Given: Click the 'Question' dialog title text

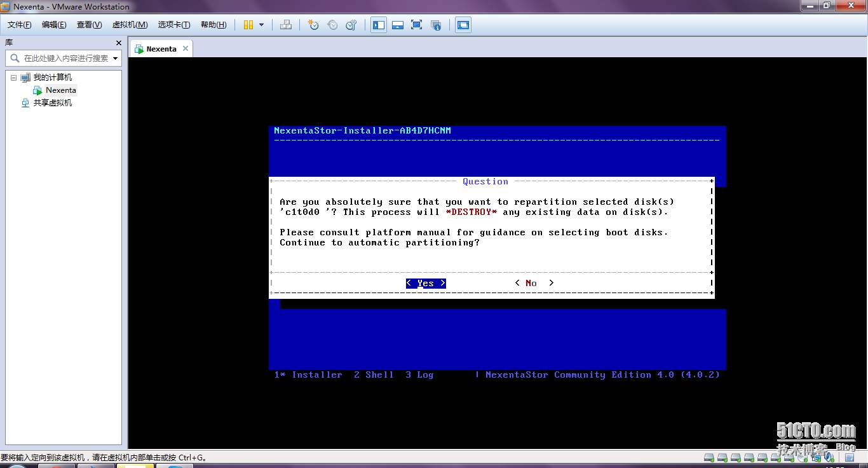Looking at the screenshot, I should click(485, 182).
